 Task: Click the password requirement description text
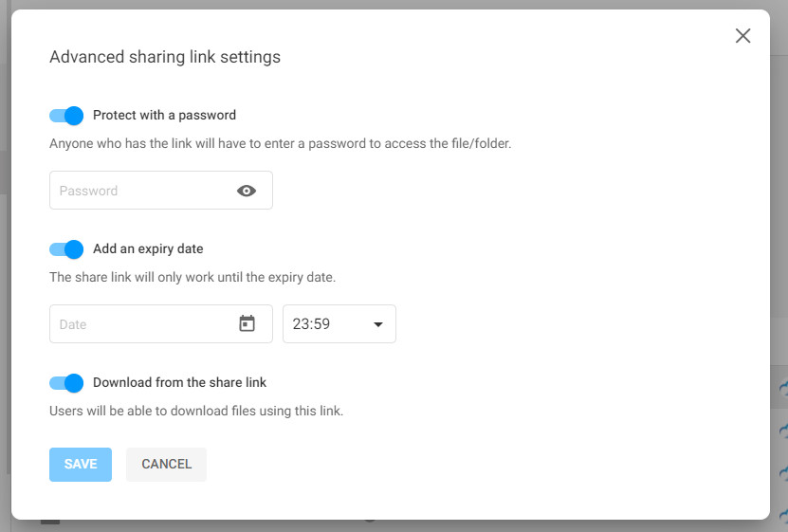point(281,144)
